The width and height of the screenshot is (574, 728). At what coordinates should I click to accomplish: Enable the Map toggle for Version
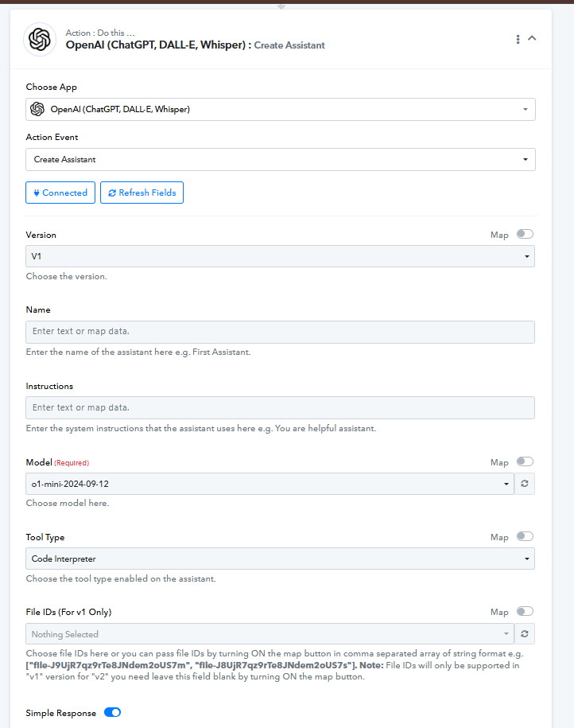click(x=525, y=235)
